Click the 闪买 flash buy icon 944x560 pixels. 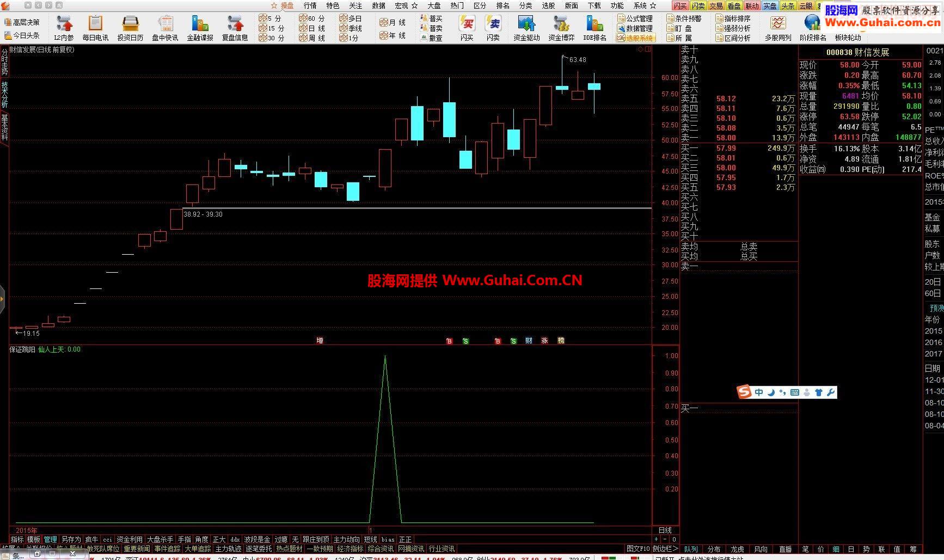[467, 28]
